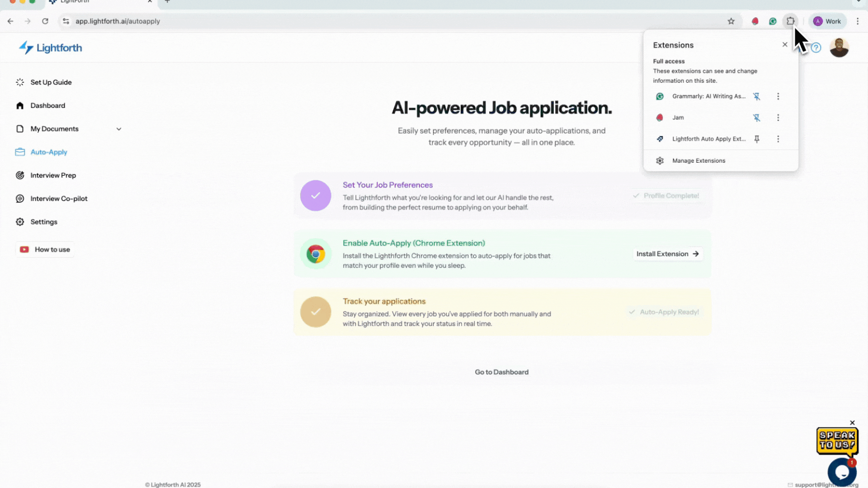Open the Chrome three-dot browser menu
This screenshot has width=868, height=488.
858,21
